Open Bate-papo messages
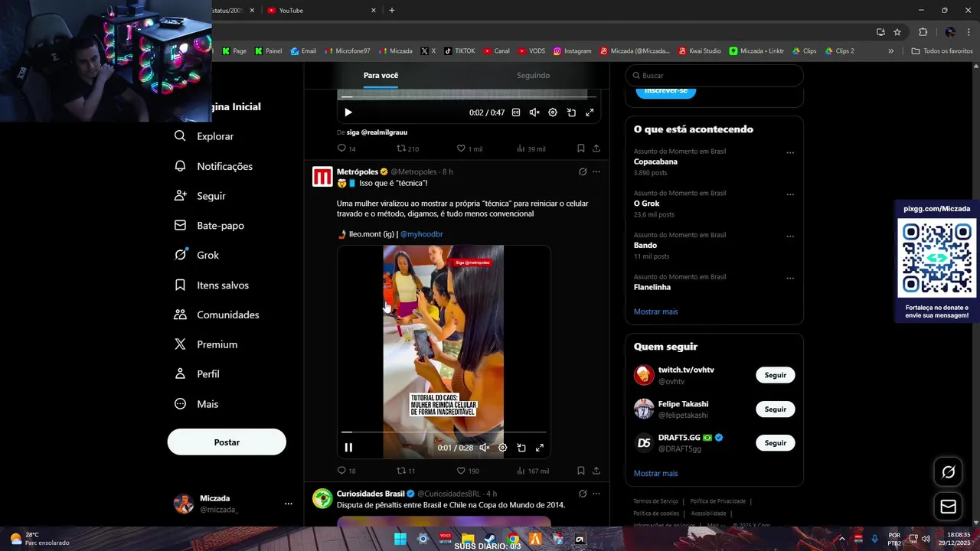The image size is (980, 551). click(209, 226)
